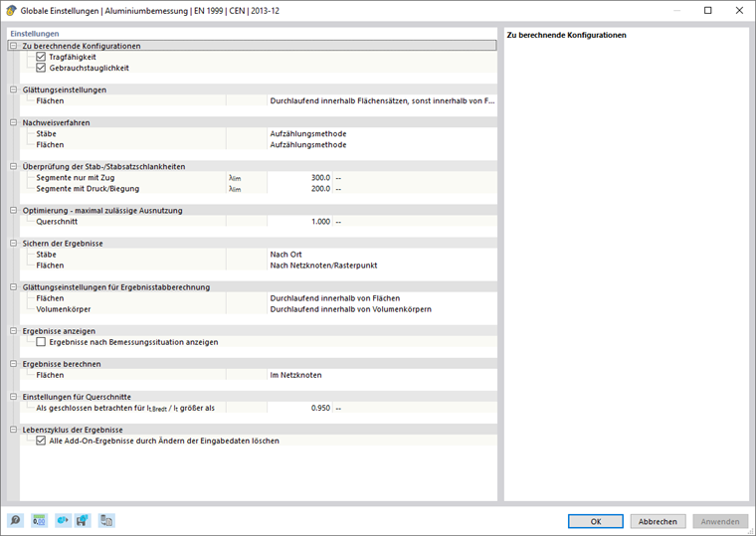Edit the 300.0 value for Segmente nur mit Zug

click(x=299, y=177)
